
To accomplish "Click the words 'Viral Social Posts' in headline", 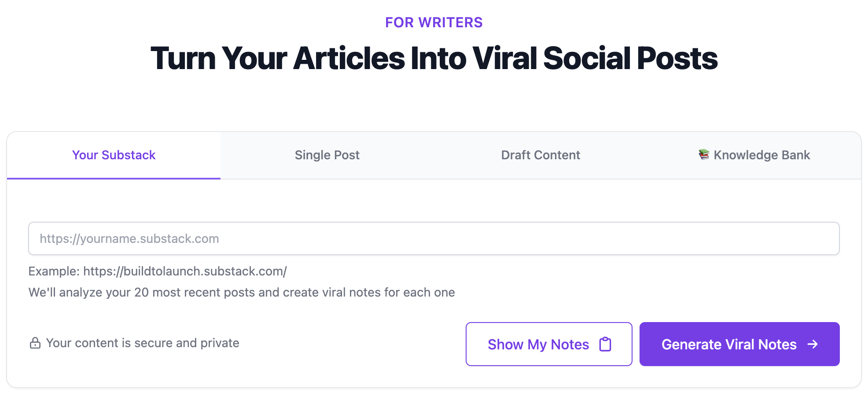I will [595, 58].
